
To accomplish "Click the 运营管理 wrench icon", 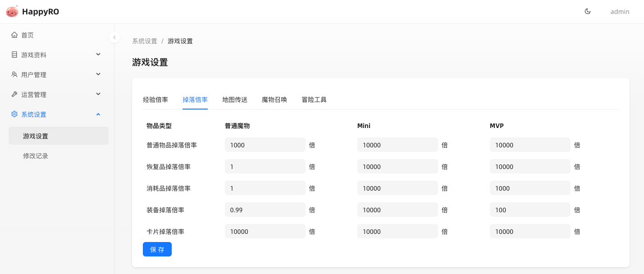I will 14,94.
